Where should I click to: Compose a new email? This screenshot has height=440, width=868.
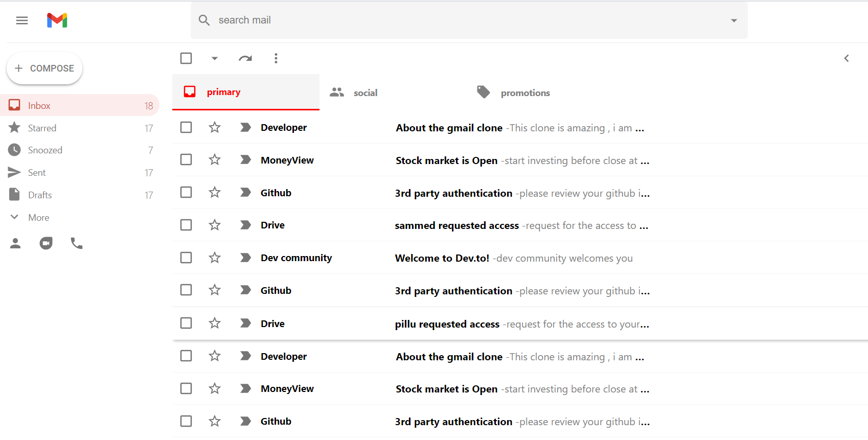[x=44, y=68]
